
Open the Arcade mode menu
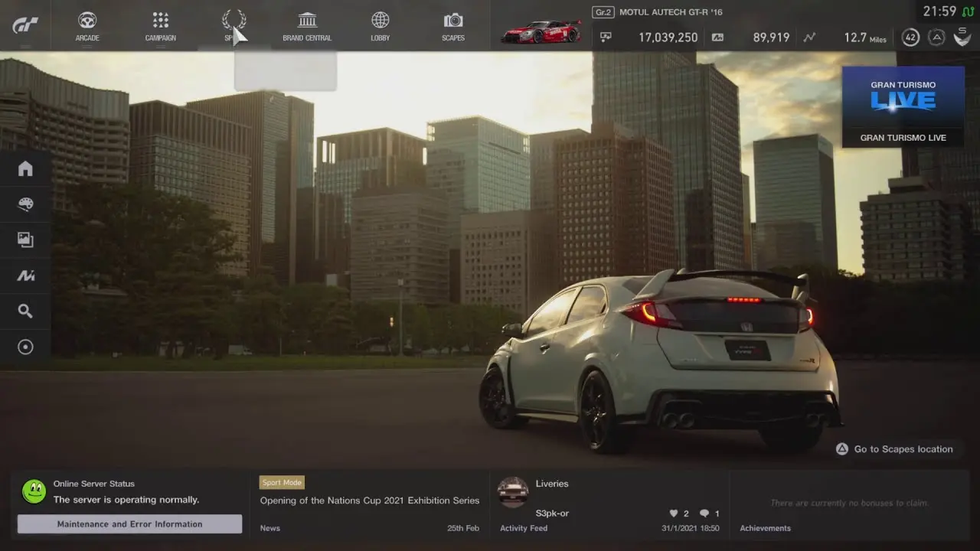[87, 26]
